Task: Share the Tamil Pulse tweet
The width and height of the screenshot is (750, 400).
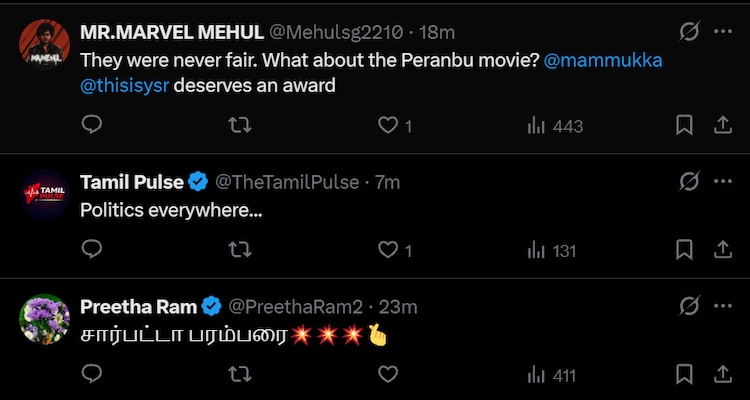Action: tap(722, 249)
